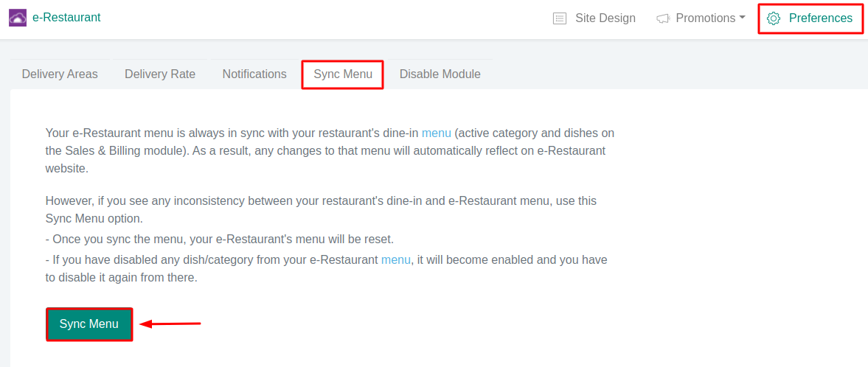Click the Site Design nav label
This screenshot has height=367, width=868.
click(x=605, y=18)
